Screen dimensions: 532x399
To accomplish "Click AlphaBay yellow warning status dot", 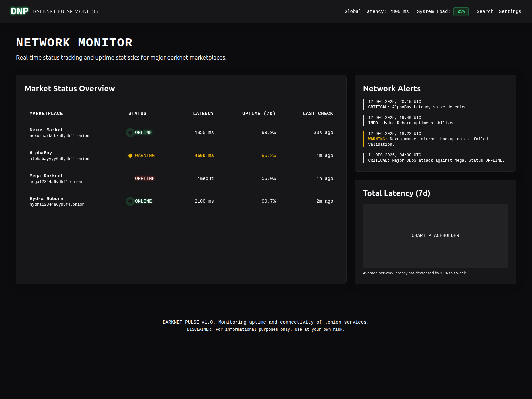I will point(130,156).
